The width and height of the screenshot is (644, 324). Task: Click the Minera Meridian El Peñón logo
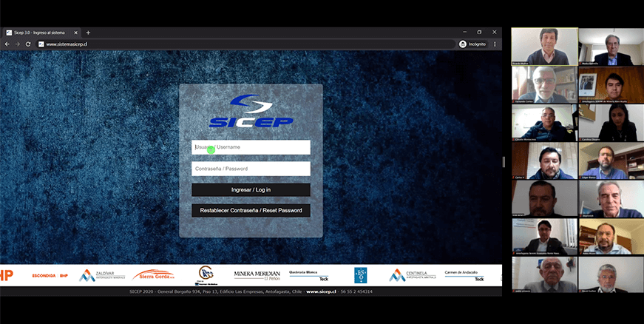[257, 275]
